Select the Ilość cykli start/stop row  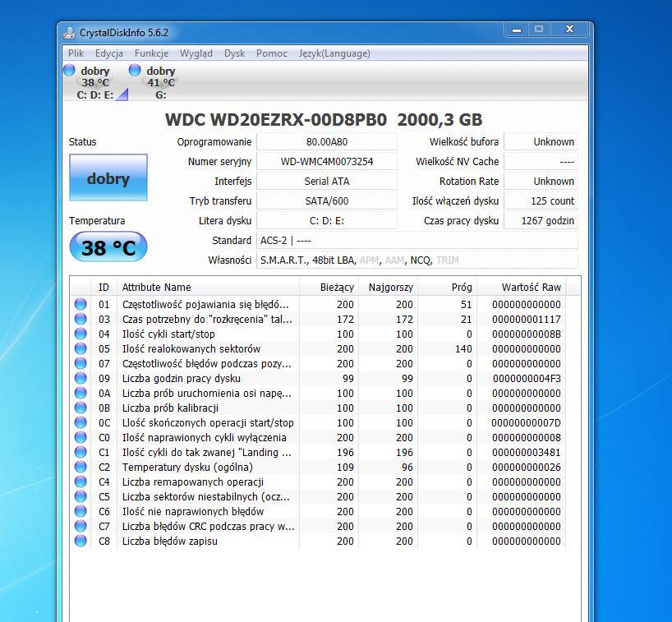click(x=318, y=334)
